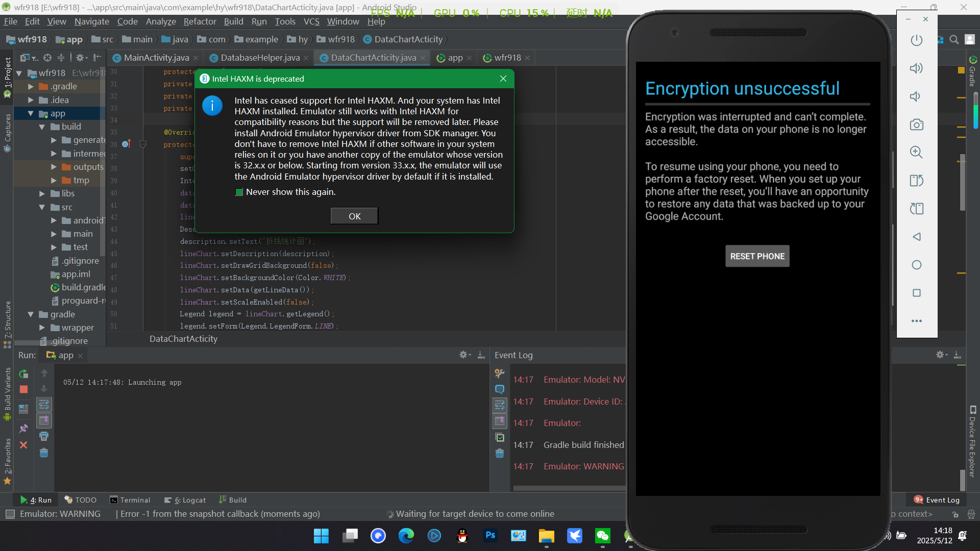980x551 pixels.
Task: Click the red stop button in Run panel
Action: [23, 389]
